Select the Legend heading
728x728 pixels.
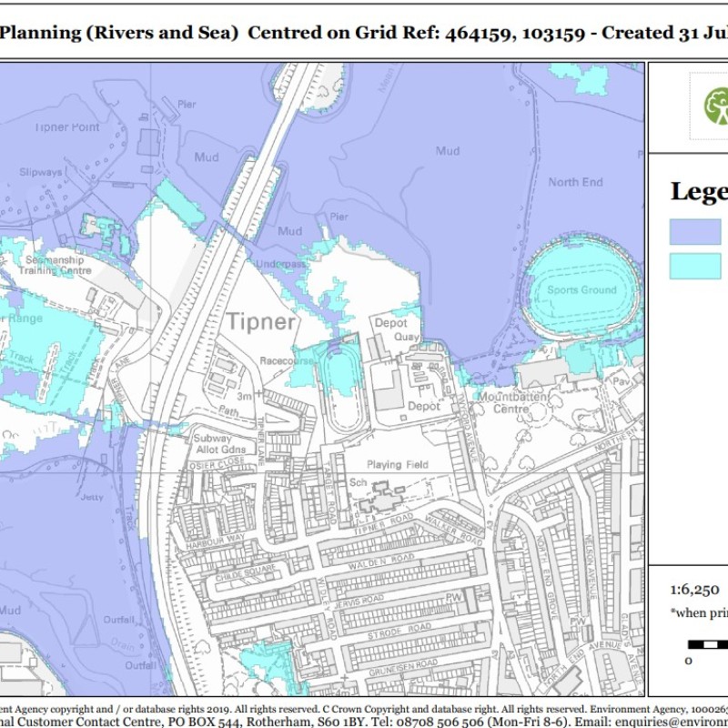(699, 191)
